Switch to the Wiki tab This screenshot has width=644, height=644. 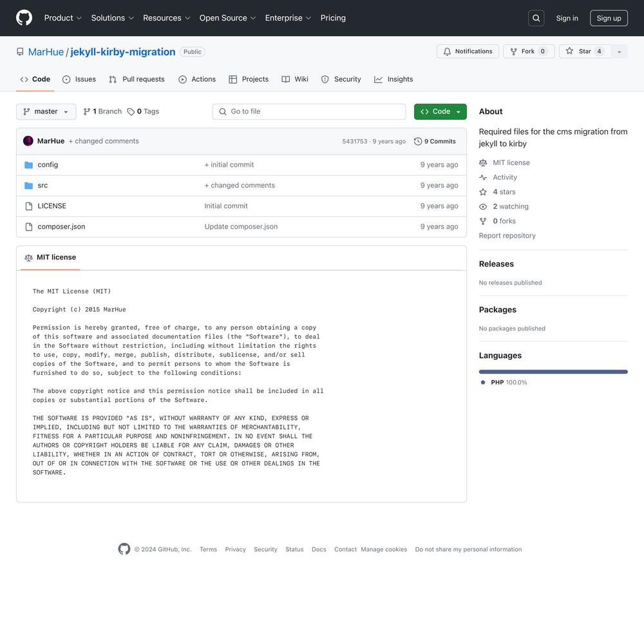tap(295, 79)
